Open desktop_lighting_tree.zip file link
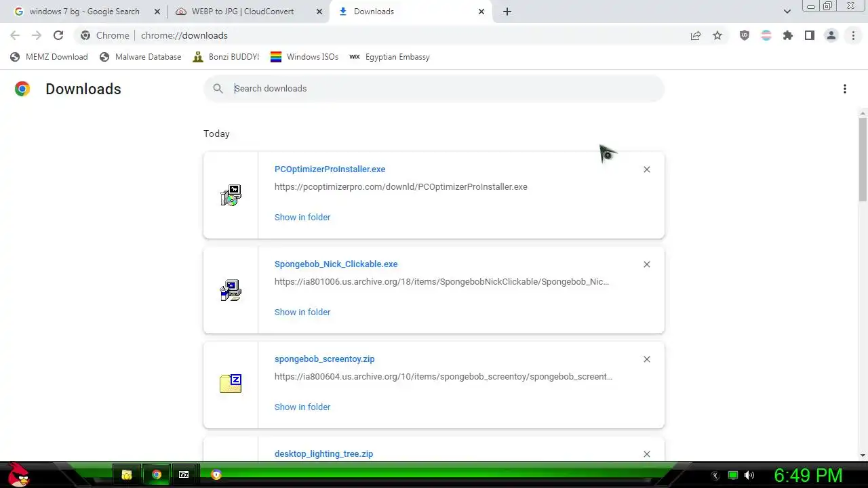The width and height of the screenshot is (868, 488). pyautogui.click(x=323, y=454)
